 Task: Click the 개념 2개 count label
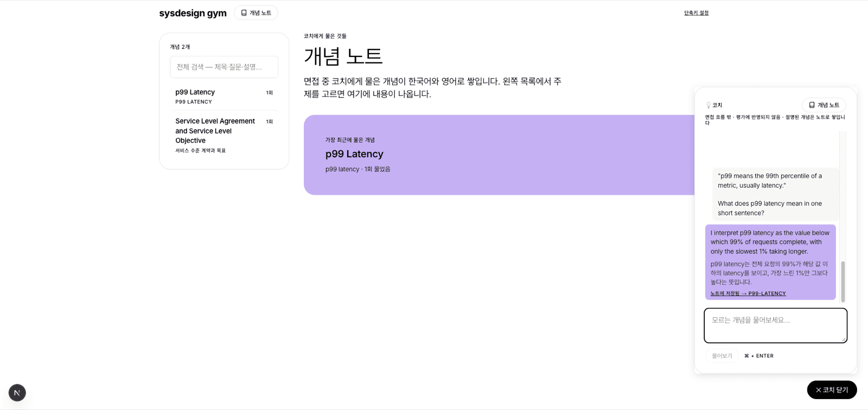click(x=180, y=47)
